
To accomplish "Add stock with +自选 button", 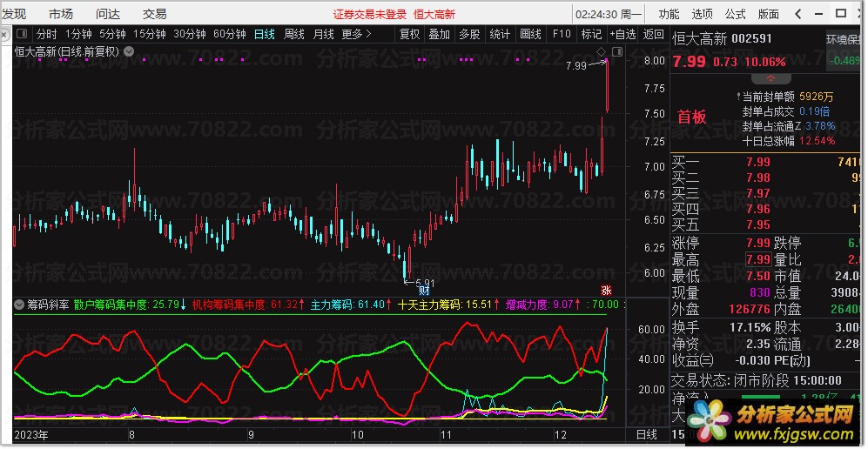I will click(622, 34).
